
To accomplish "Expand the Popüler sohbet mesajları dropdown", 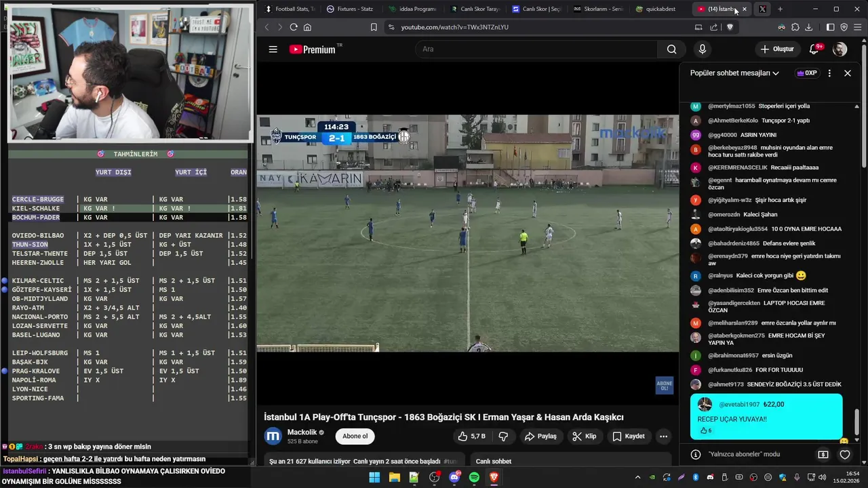I will [x=734, y=73].
